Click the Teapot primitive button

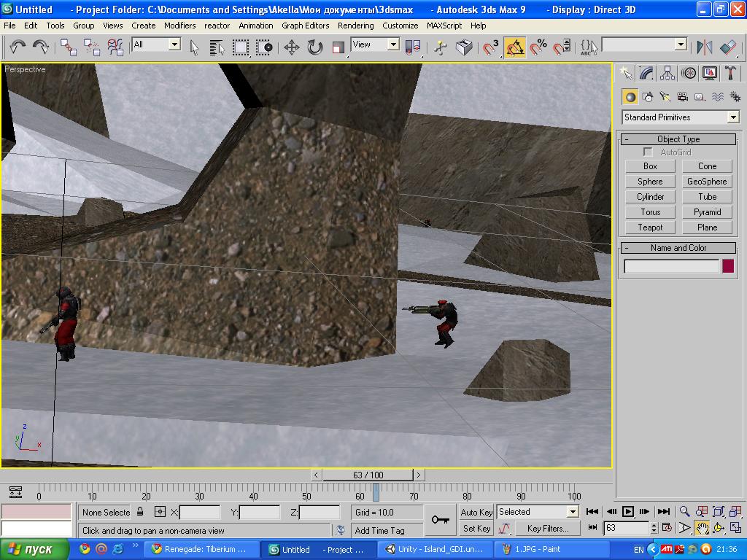point(650,227)
